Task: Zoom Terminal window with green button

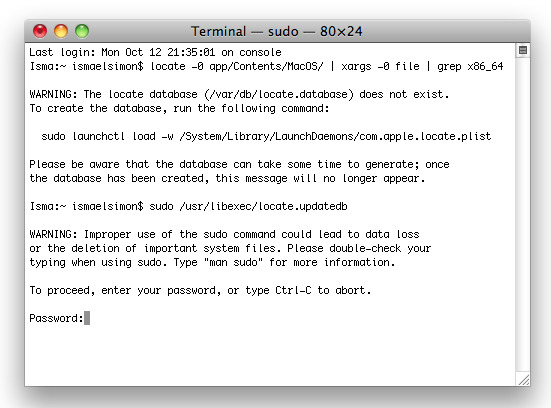Action: click(82, 31)
